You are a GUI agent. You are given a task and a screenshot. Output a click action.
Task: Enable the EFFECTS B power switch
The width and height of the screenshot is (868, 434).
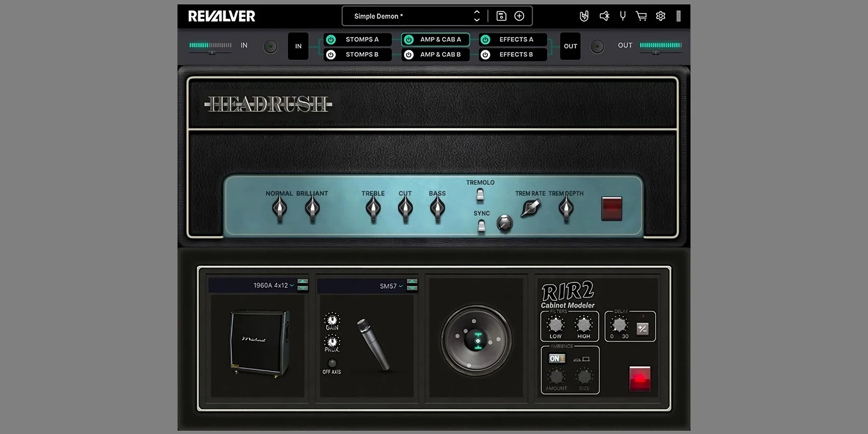click(486, 54)
